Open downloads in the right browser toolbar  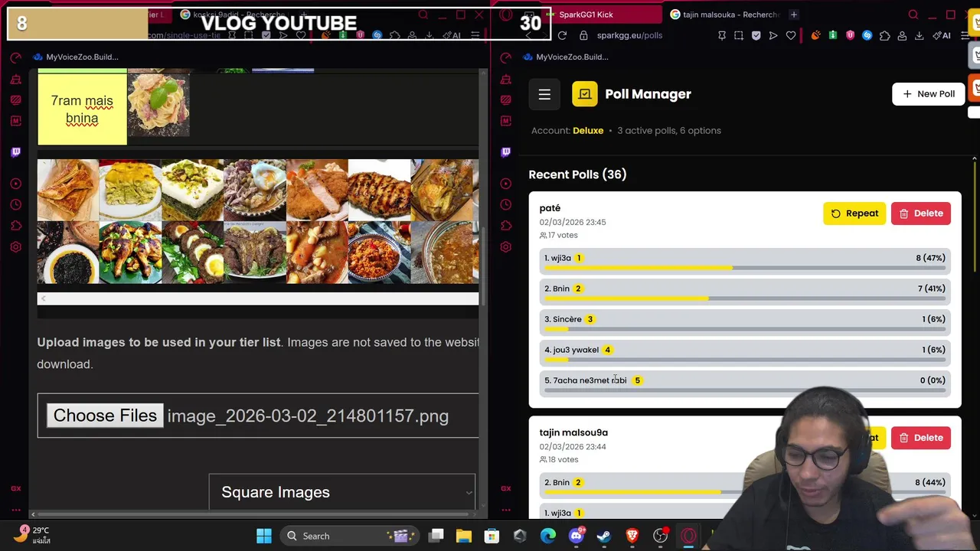[919, 35]
